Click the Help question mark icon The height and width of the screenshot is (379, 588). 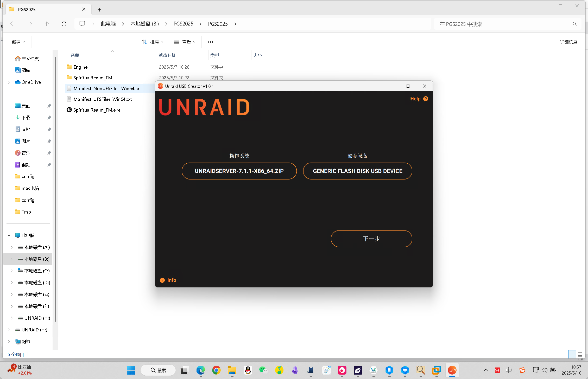tap(426, 99)
